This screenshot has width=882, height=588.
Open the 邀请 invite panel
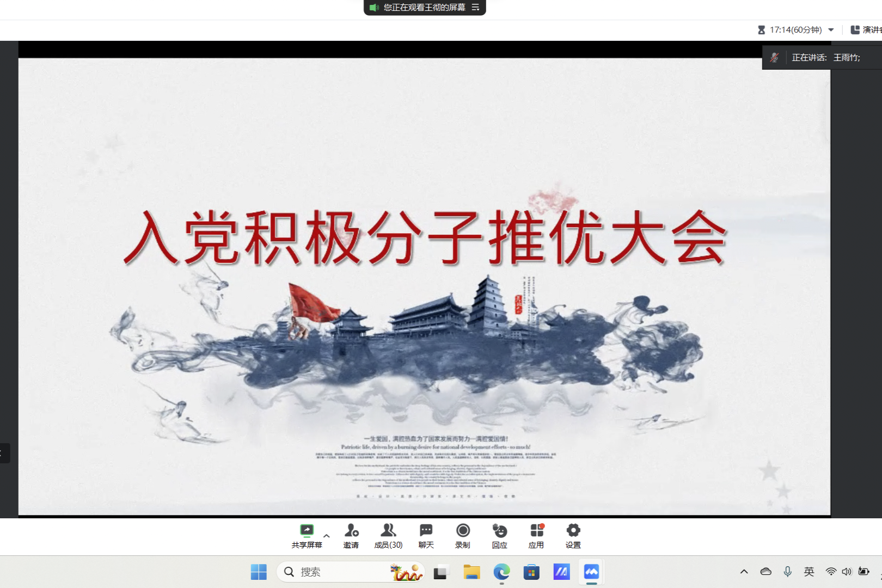click(x=351, y=531)
